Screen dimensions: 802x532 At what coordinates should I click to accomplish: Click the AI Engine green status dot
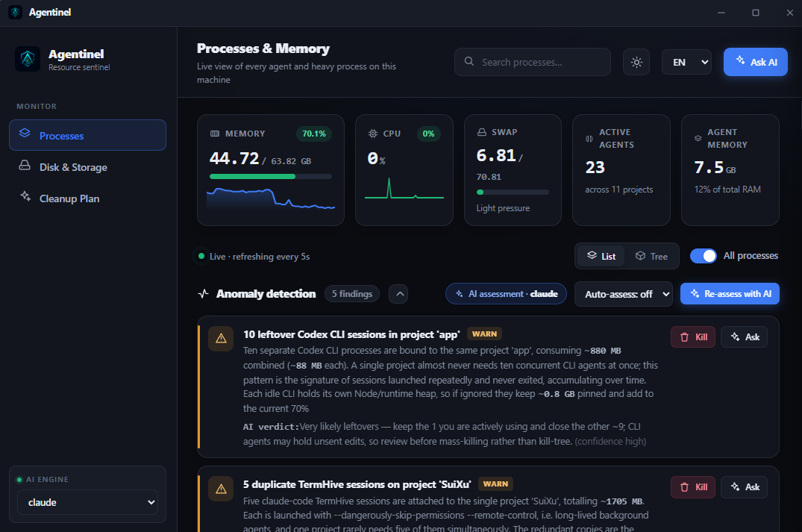click(19, 479)
